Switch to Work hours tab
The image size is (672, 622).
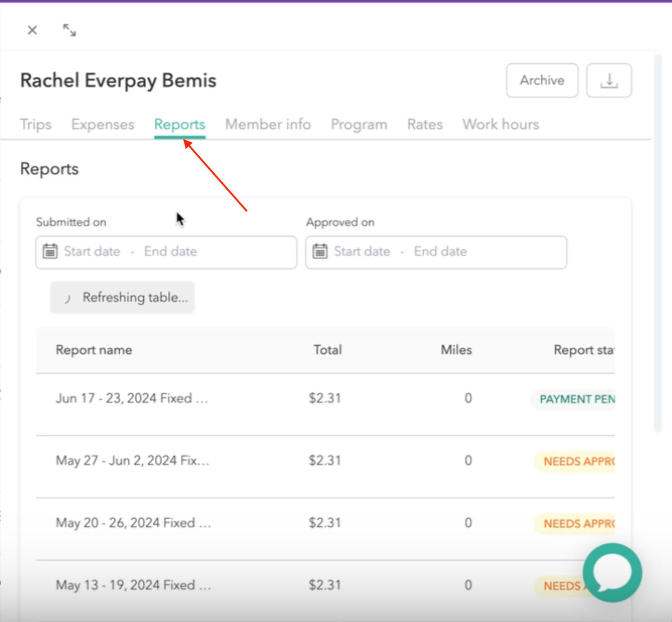501,125
